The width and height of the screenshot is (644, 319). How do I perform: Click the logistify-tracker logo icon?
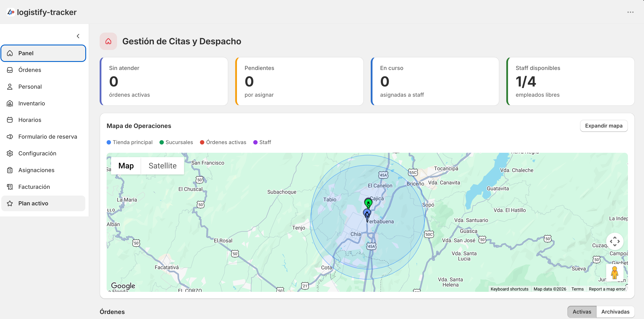[x=10, y=12]
